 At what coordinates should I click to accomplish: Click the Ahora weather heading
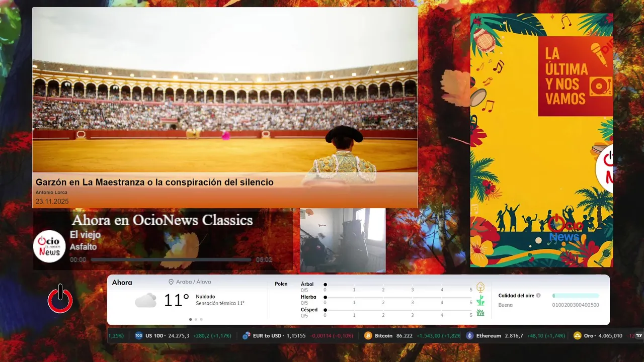(122, 283)
